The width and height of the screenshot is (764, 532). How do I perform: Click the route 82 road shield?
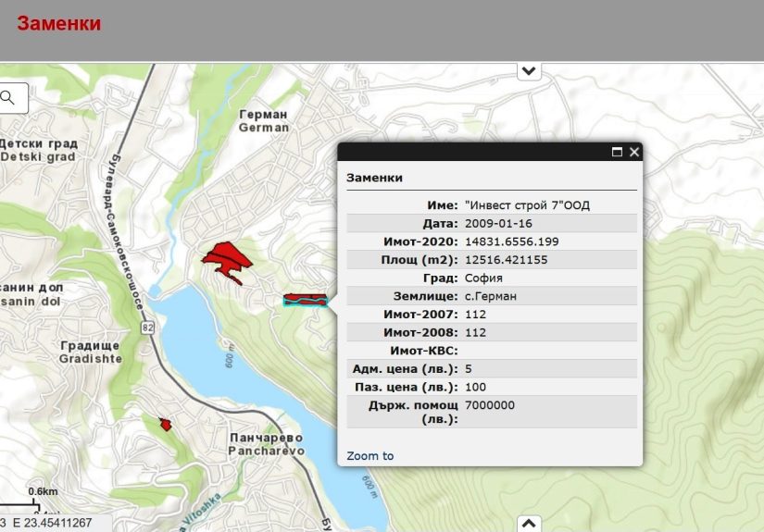click(x=147, y=327)
